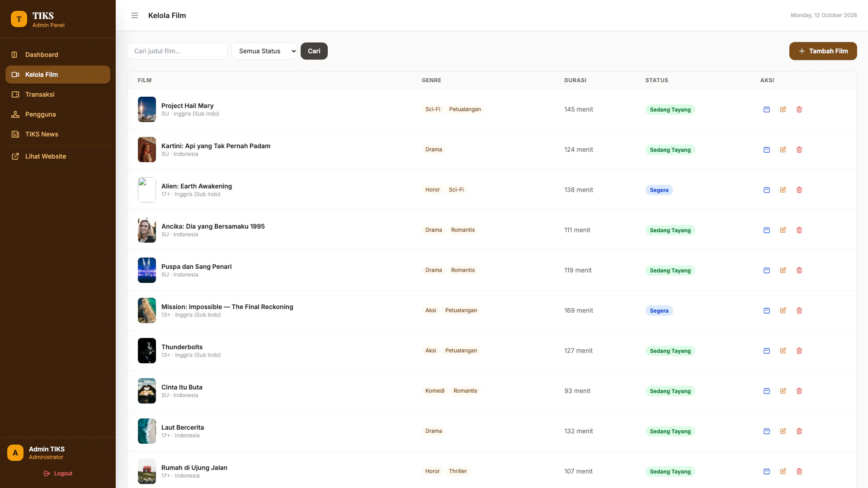Open schedule for Mission: Impossible film

(767, 310)
